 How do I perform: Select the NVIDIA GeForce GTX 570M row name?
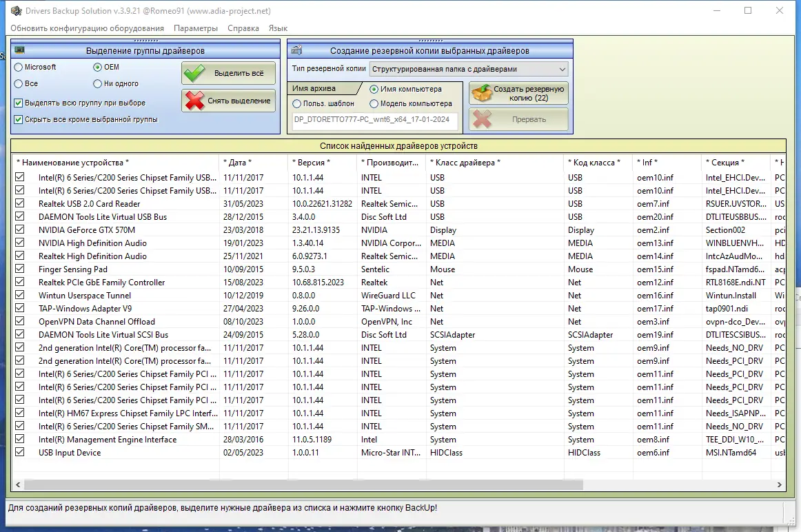point(87,229)
